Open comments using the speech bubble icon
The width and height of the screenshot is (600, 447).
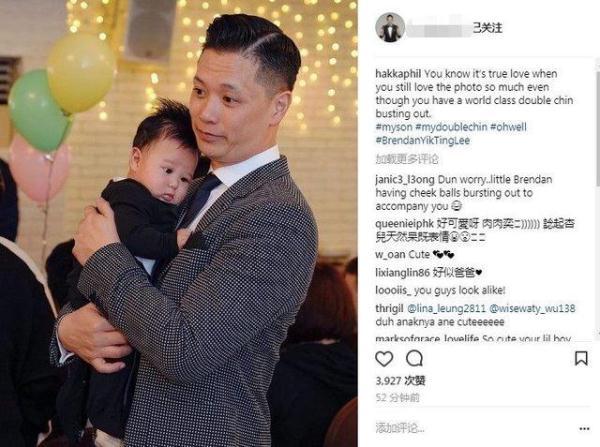coord(414,359)
